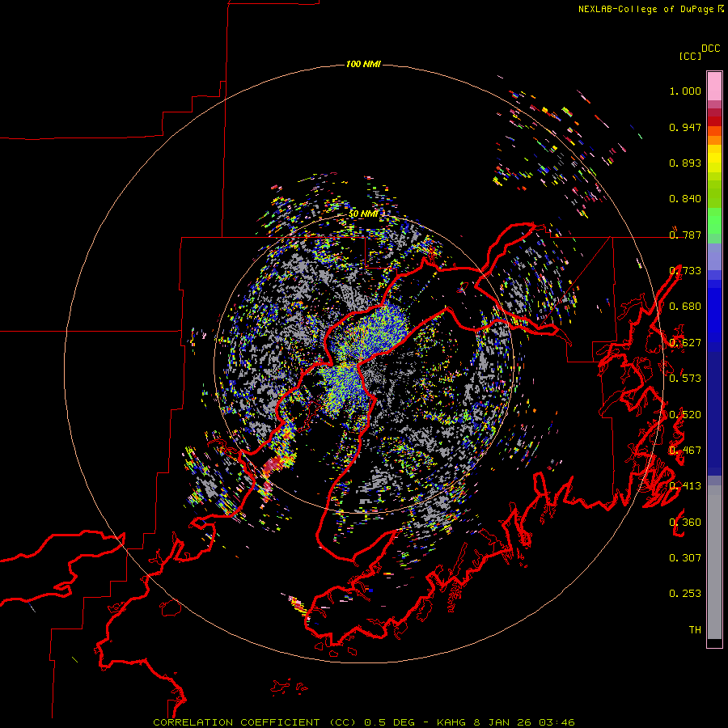Select the 0.573 scale value
728x728 pixels.
685,379
